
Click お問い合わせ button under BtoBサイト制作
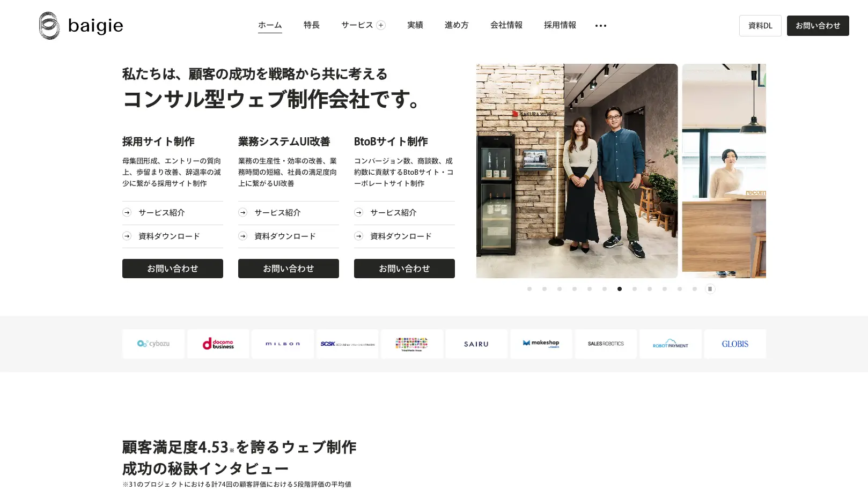pyautogui.click(x=404, y=269)
